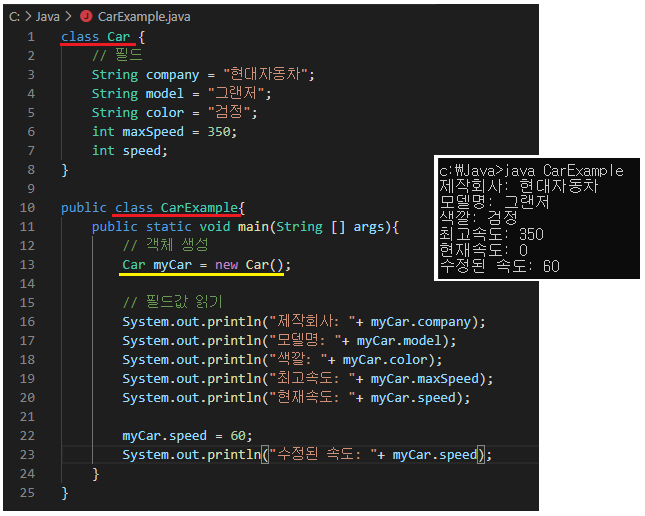Viewport: 645px width, 516px height.
Task: Click line number 25 in gutter
Action: 28,493
